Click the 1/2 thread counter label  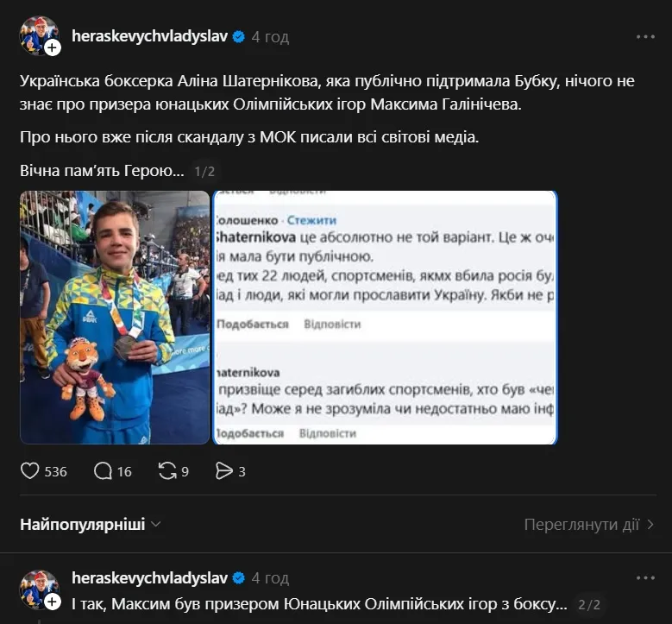click(x=204, y=172)
